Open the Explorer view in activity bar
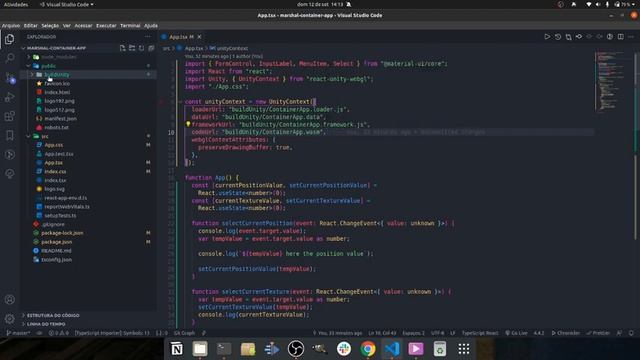Image resolution: width=640 pixels, height=360 pixels. coord(9,39)
